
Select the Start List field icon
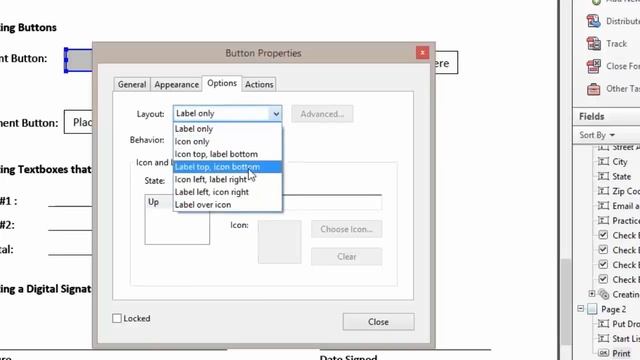click(x=603, y=338)
